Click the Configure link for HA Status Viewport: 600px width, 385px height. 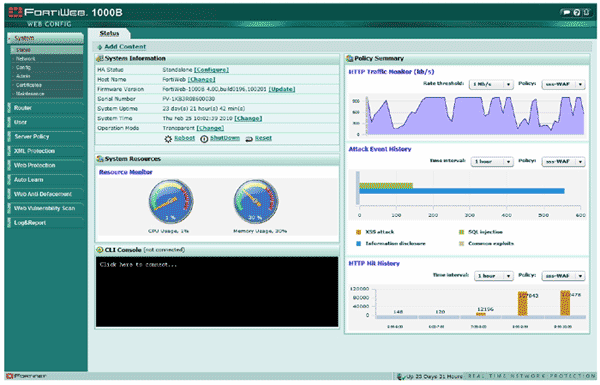[x=211, y=70]
